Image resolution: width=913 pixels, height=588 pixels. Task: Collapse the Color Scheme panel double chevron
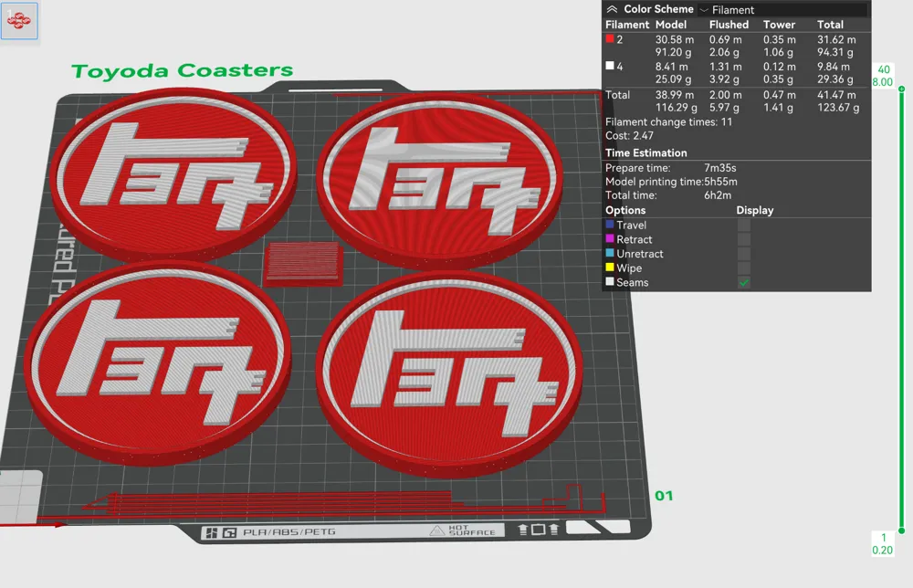tap(612, 9)
